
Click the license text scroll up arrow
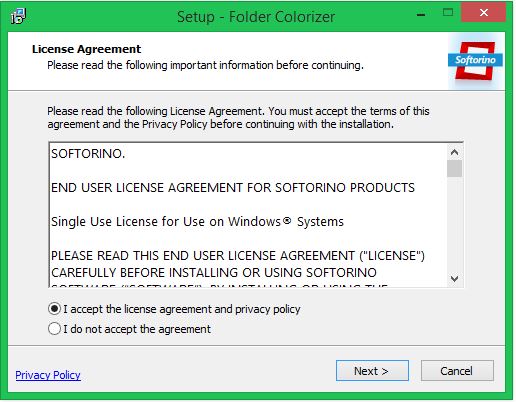[454, 153]
